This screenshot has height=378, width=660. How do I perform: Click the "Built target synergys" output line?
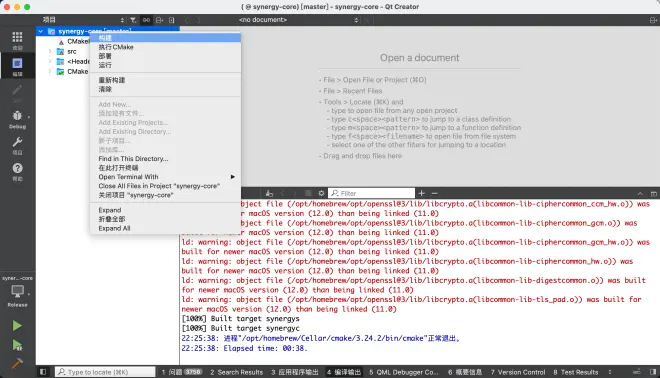(x=240, y=319)
